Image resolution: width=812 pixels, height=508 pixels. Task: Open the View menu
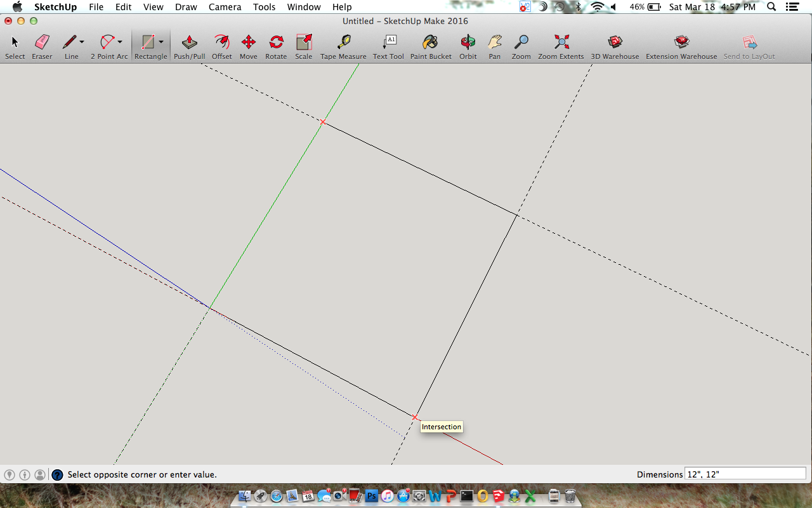click(x=153, y=7)
